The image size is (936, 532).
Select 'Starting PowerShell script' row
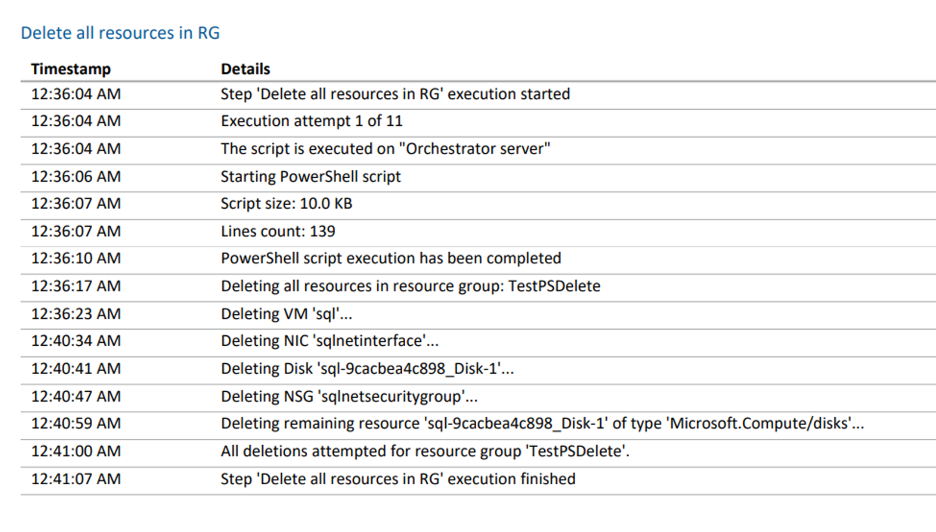(478, 177)
